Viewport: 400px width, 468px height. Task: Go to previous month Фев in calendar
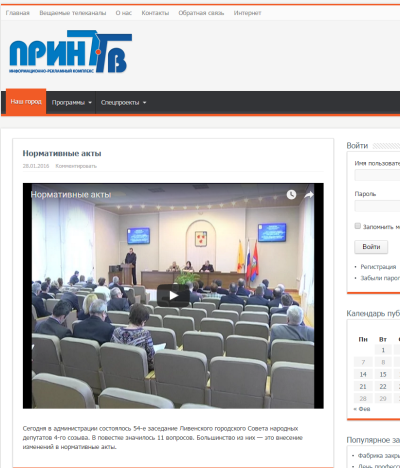click(362, 409)
